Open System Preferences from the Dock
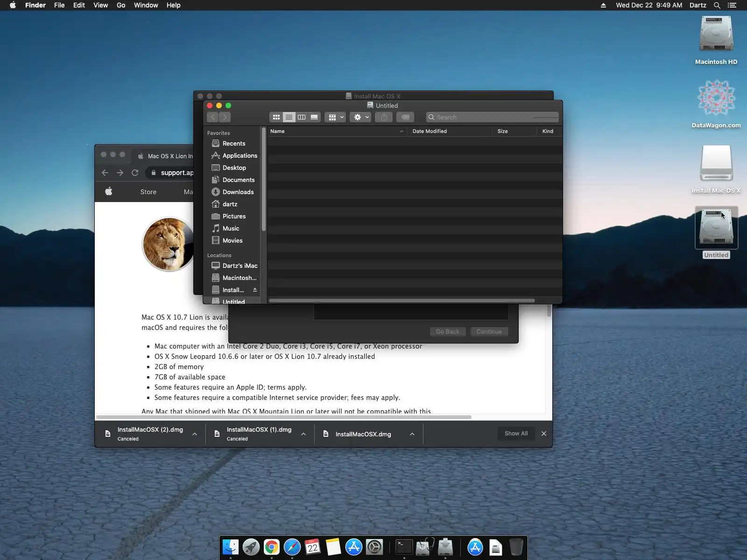The width and height of the screenshot is (747, 560). 374,547
